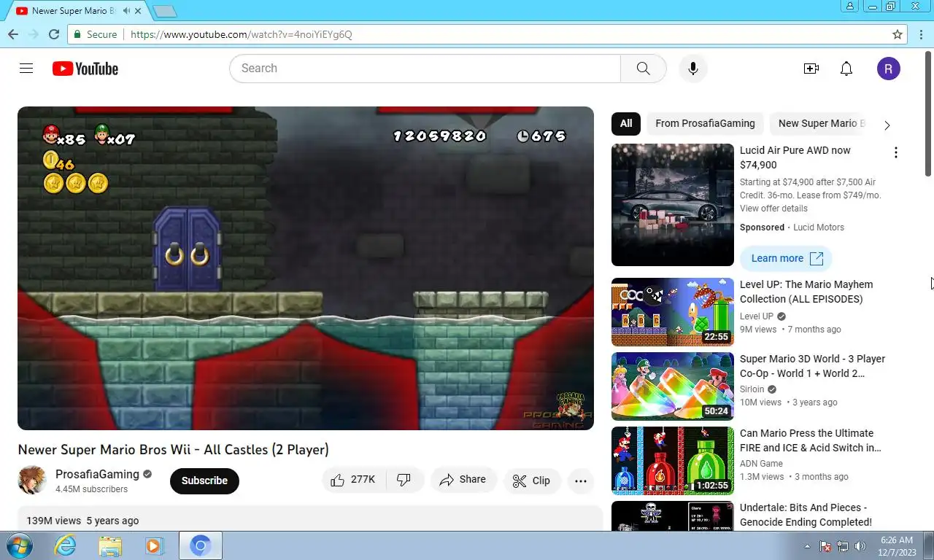The image size is (934, 560).
Task: Open Lucid Air ad thumbnail
Action: click(673, 205)
